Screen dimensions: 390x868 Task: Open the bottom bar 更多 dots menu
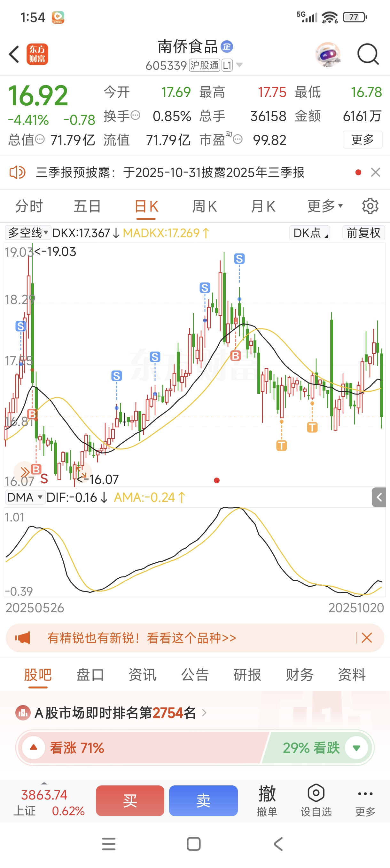tap(365, 800)
